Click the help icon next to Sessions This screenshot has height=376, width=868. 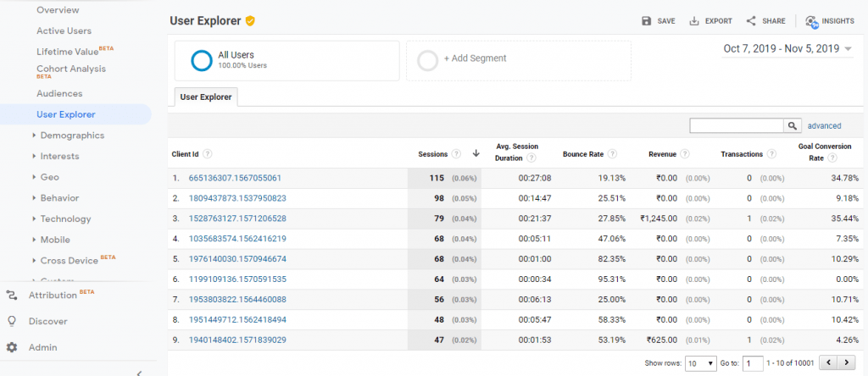(456, 154)
